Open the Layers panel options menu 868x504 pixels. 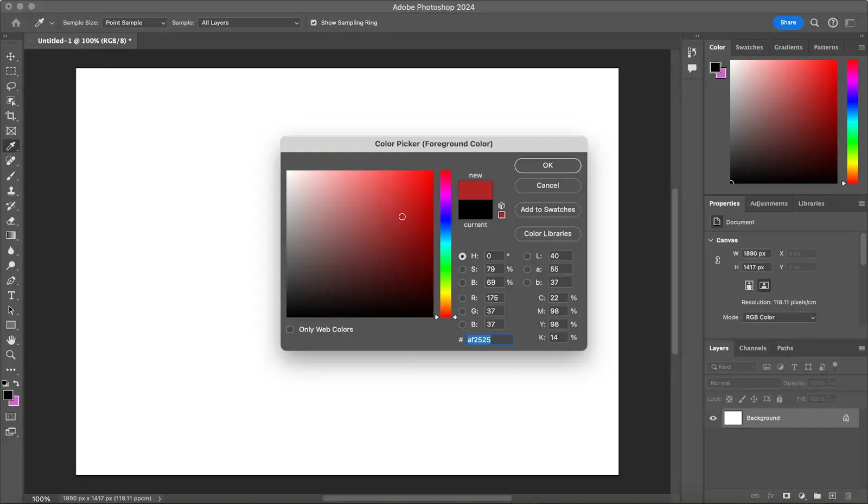point(861,348)
